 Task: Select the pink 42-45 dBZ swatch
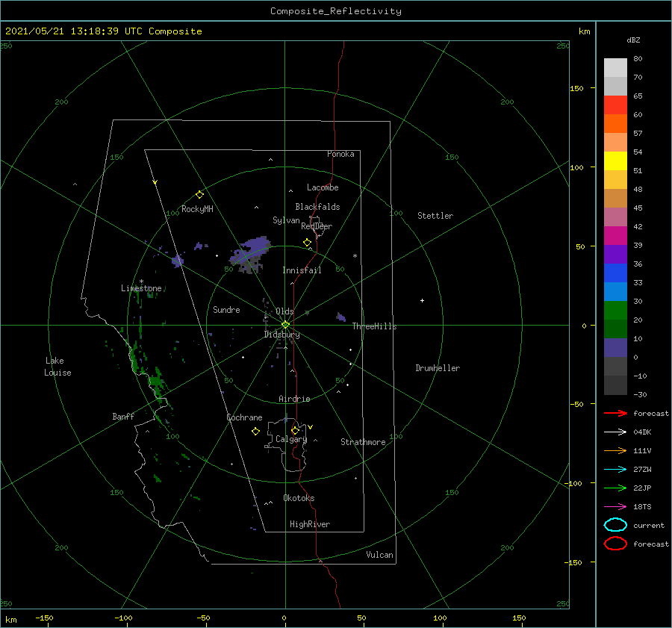pos(615,217)
